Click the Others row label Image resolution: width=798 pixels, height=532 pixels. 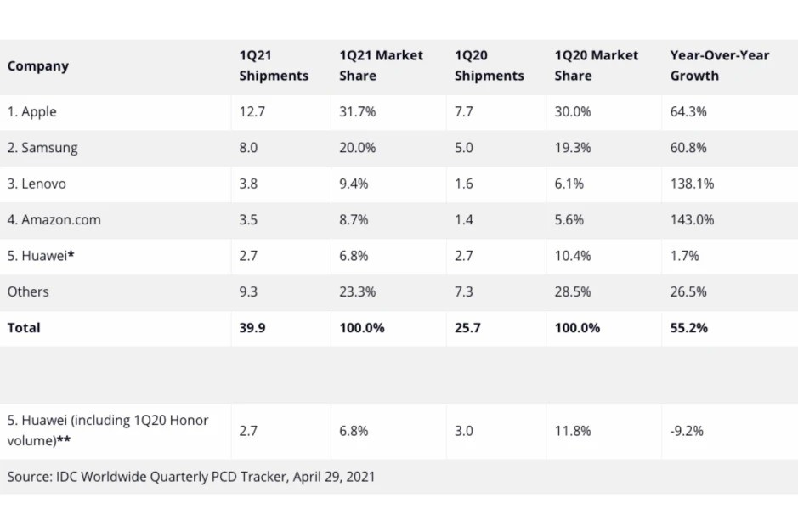[x=28, y=291]
